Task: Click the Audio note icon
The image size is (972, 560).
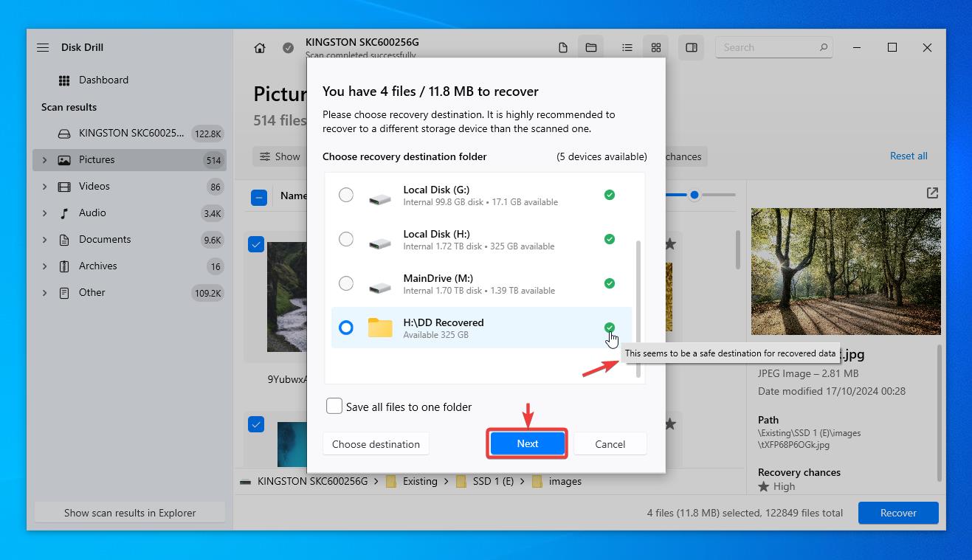Action: (64, 213)
